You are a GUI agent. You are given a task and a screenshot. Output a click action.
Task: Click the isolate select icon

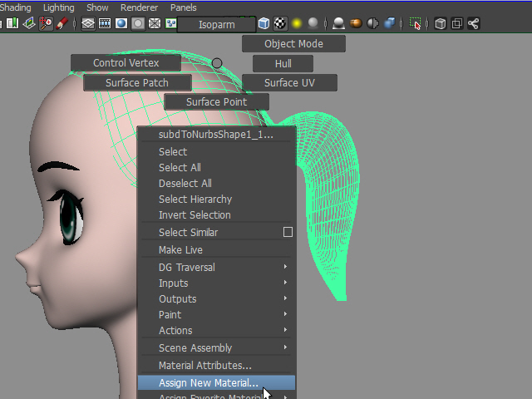click(416, 24)
